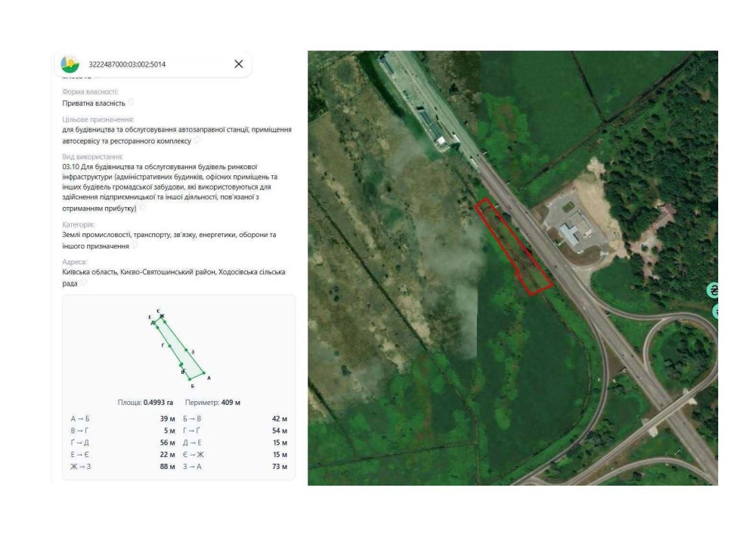The image size is (756, 534).
Task: Click the green parcel shape diagram
Action: click(178, 347)
